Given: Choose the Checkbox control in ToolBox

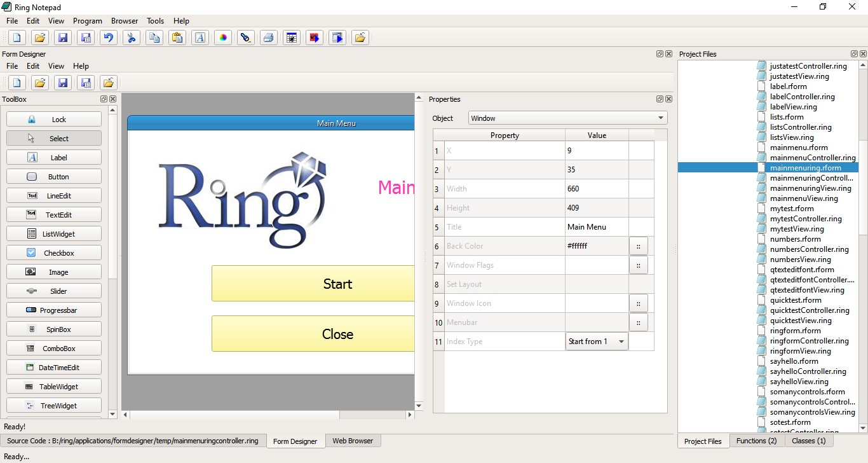Looking at the screenshot, I should pyautogui.click(x=54, y=252).
